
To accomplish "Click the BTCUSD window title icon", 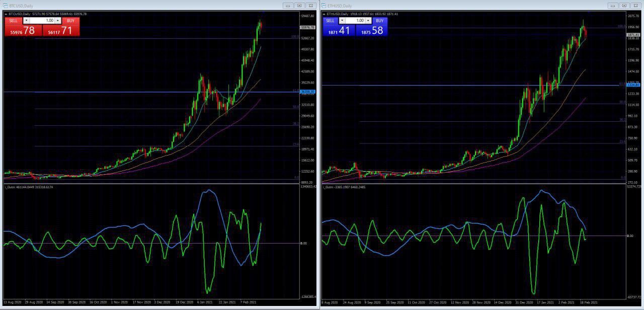I will [6, 5].
